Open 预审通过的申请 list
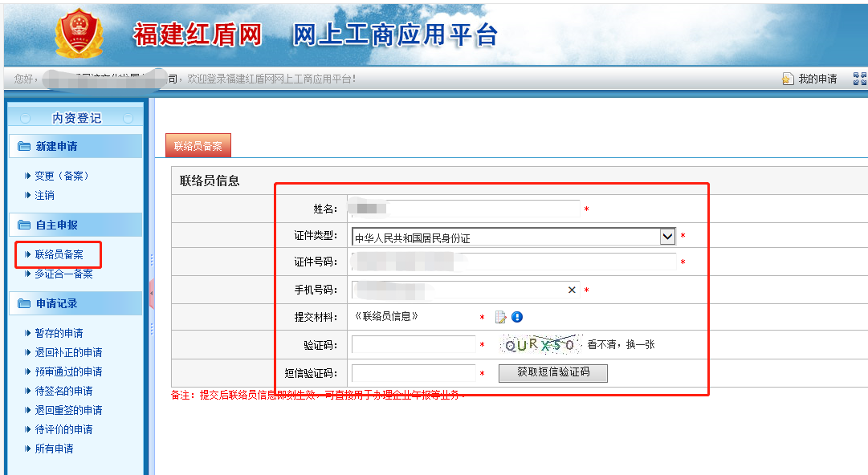This screenshot has height=475, width=868. (x=68, y=371)
